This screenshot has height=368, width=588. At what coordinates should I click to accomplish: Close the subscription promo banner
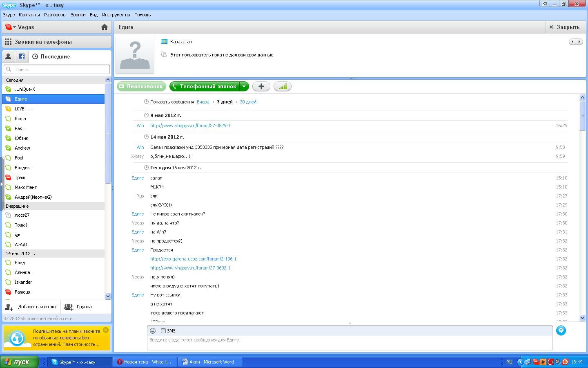click(106, 330)
